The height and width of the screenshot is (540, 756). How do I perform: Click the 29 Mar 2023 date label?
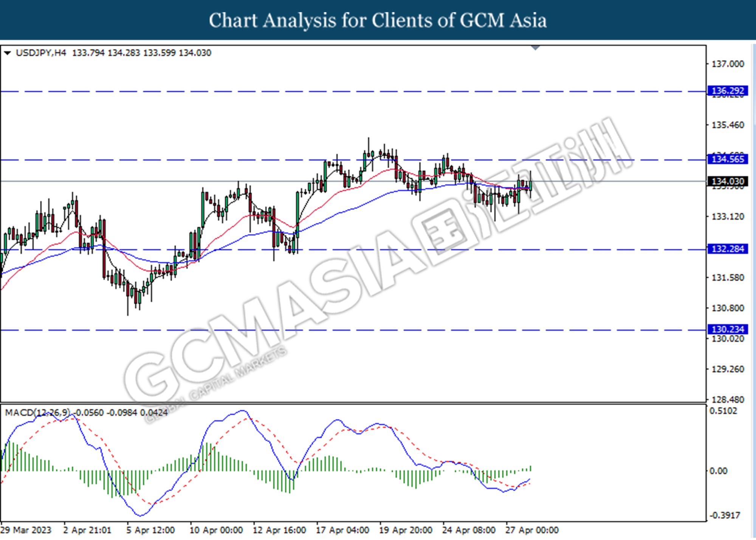point(26,530)
